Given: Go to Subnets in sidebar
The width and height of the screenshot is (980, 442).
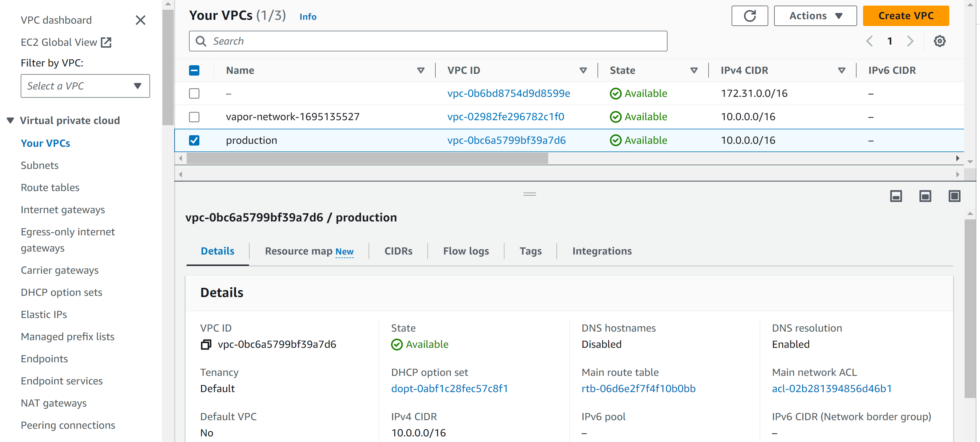Looking at the screenshot, I should pyautogui.click(x=40, y=165).
